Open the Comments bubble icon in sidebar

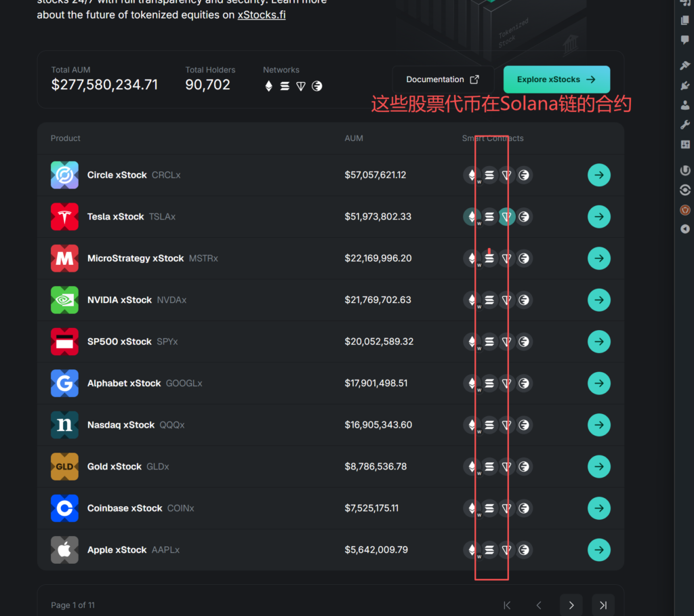point(685,39)
